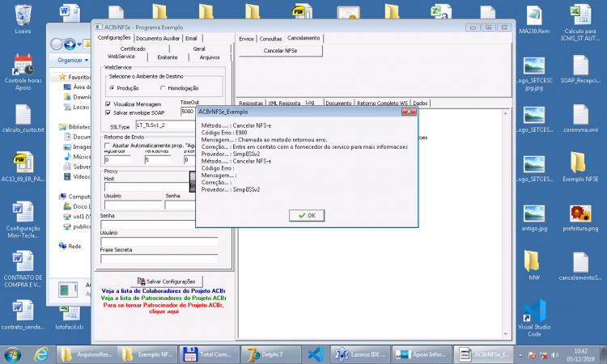Open SOAP_Recepci... file icon on desktop

580,69
